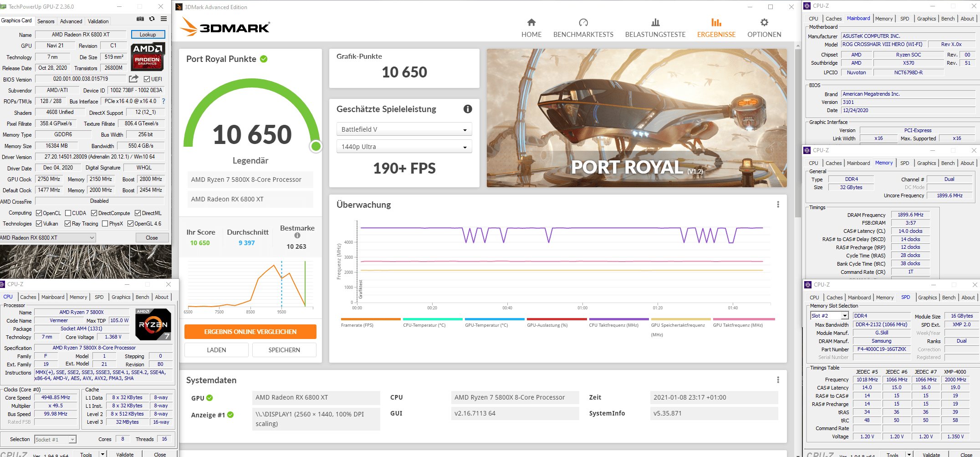Click the GPU-Z title bar app icon
Viewport: 980px width, 457px height.
pos(4,7)
